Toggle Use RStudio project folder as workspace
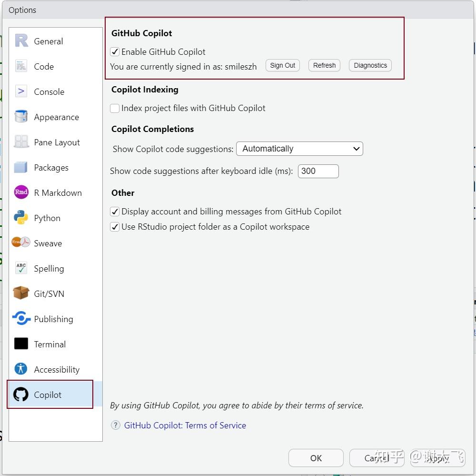The height and width of the screenshot is (476, 476). coord(115,227)
